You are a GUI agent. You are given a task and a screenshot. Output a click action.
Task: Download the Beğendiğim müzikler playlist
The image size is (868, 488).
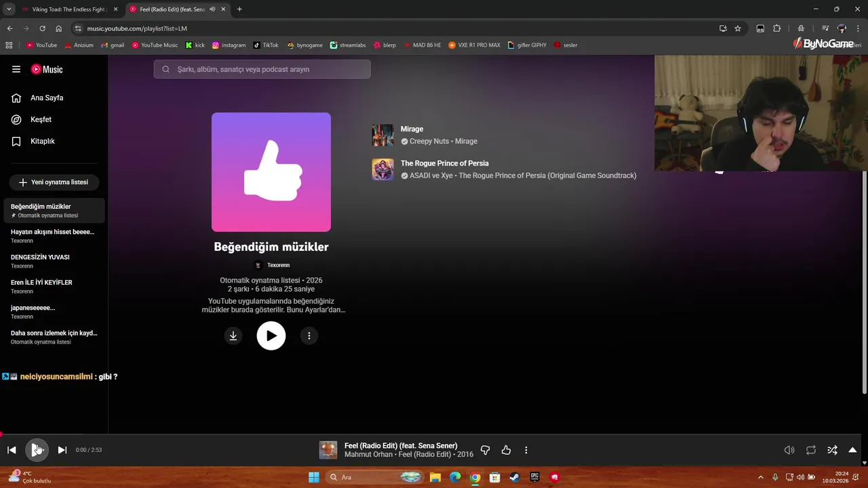click(x=233, y=335)
